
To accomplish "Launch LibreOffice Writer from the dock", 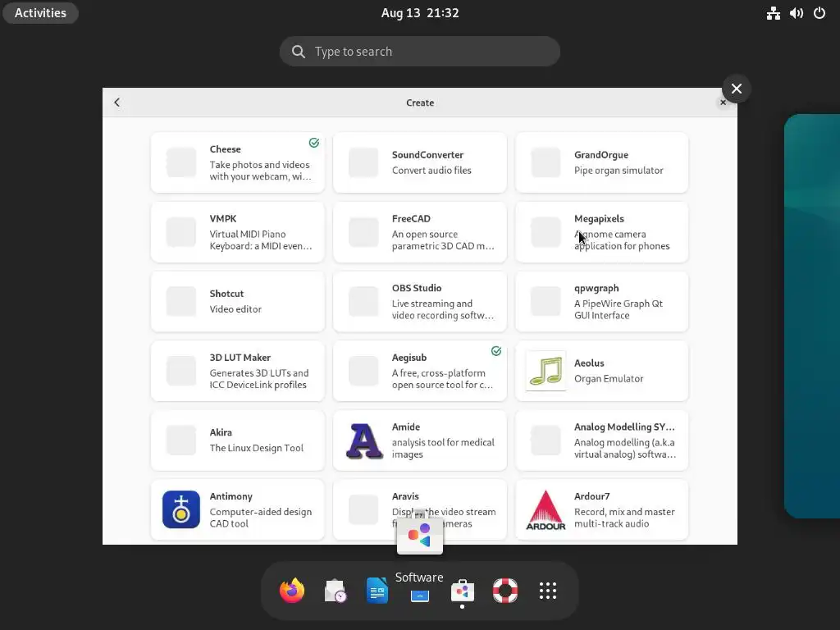I will pos(377,591).
